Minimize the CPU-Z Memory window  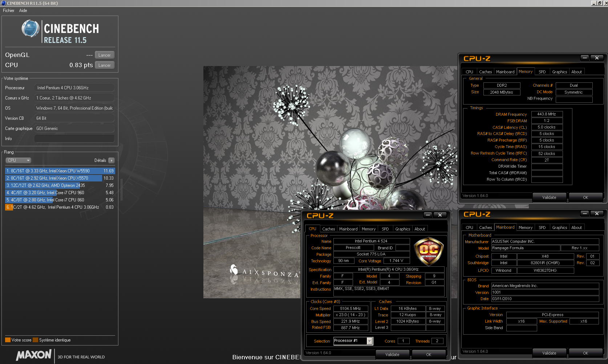click(584, 58)
